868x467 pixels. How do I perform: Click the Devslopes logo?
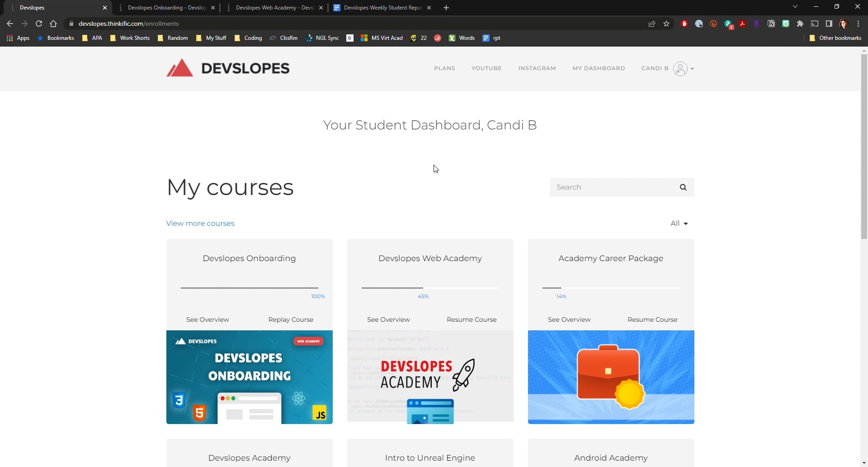coord(228,68)
